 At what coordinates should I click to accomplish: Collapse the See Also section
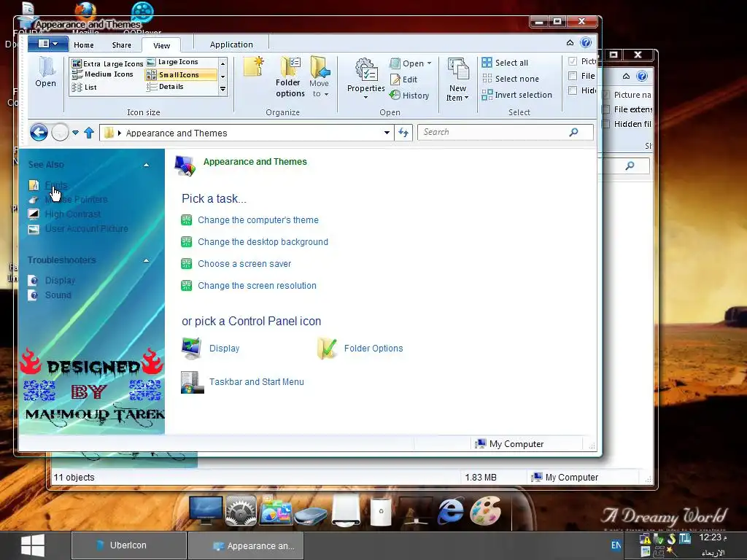tap(146, 165)
